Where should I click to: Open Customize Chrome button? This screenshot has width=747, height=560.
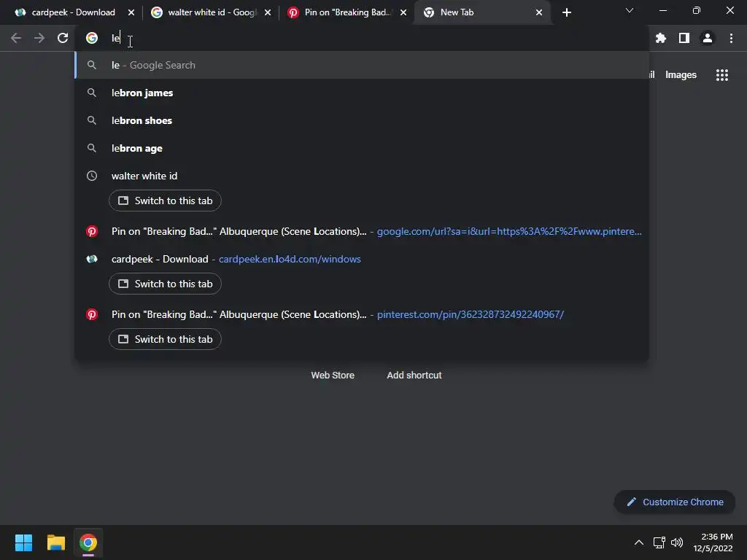coord(675,502)
